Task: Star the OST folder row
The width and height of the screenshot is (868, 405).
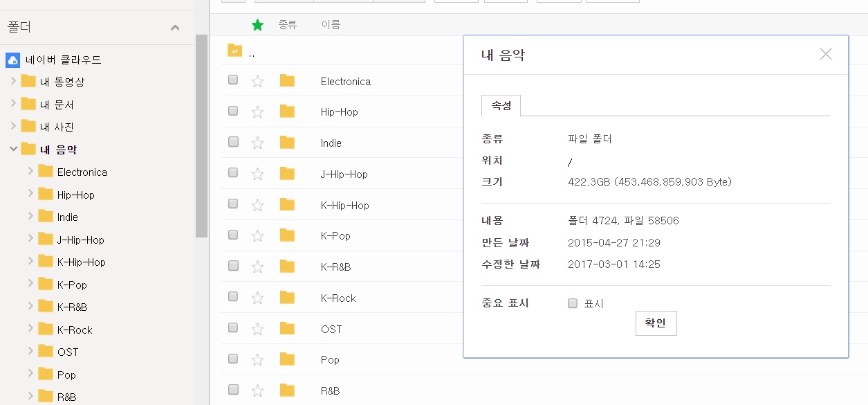Action: [x=257, y=329]
